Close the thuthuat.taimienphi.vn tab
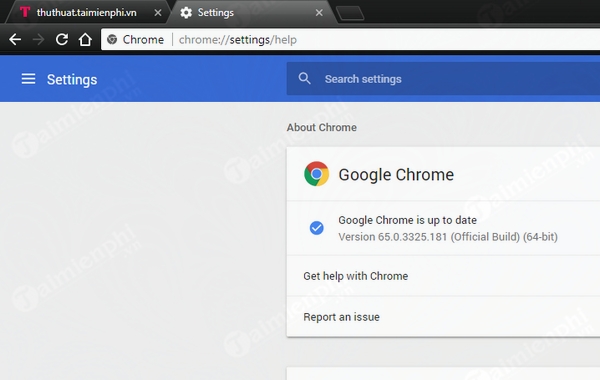The image size is (600, 380). tap(158, 13)
